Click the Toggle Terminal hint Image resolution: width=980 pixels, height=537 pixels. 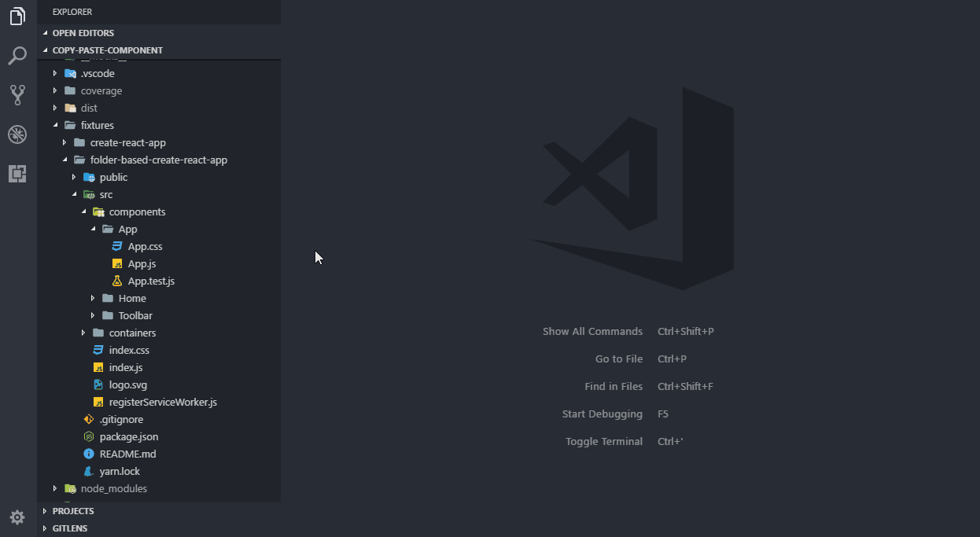[604, 441]
